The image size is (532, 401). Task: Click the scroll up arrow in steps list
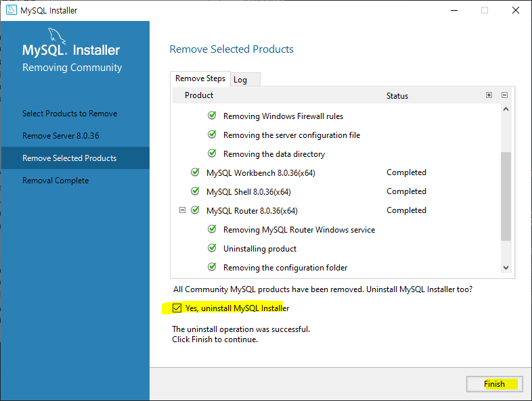(506, 109)
